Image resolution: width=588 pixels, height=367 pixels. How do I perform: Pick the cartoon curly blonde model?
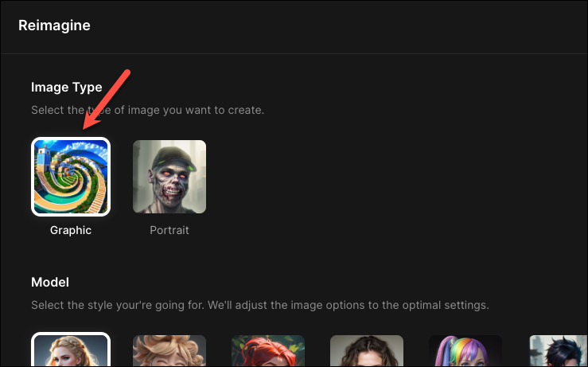[x=169, y=351]
